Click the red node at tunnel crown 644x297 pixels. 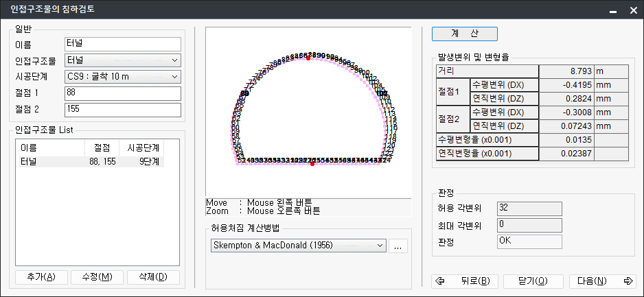pyautogui.click(x=308, y=59)
